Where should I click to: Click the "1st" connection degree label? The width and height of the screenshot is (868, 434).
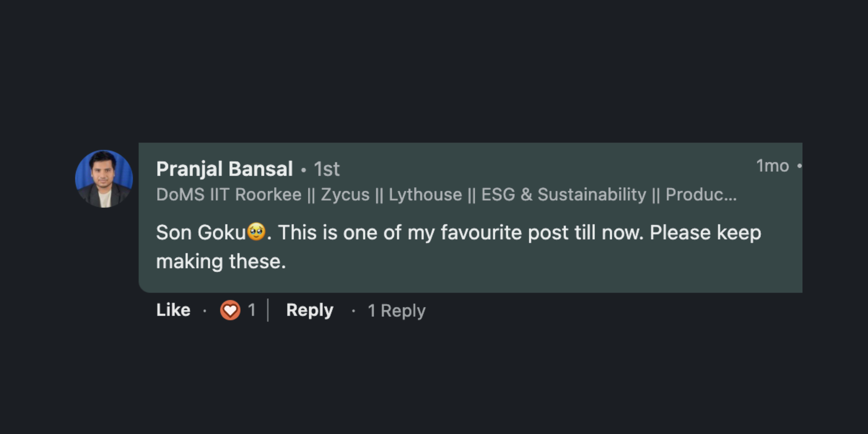click(x=327, y=169)
